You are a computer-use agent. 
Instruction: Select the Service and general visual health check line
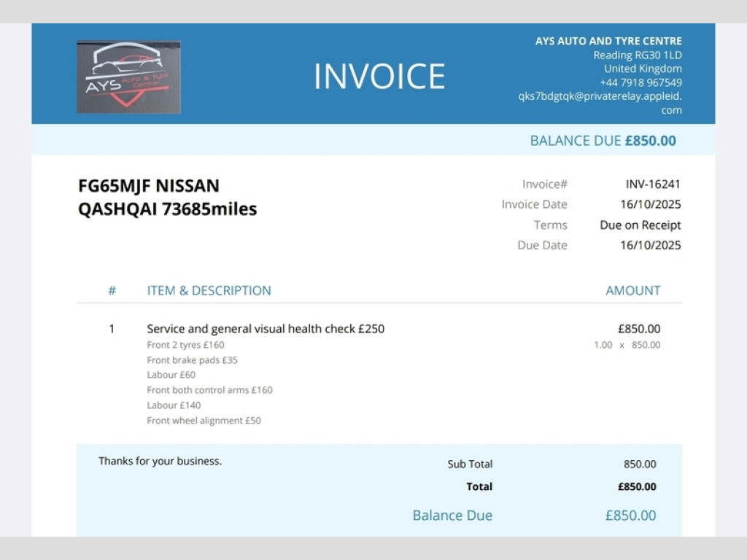(x=266, y=329)
